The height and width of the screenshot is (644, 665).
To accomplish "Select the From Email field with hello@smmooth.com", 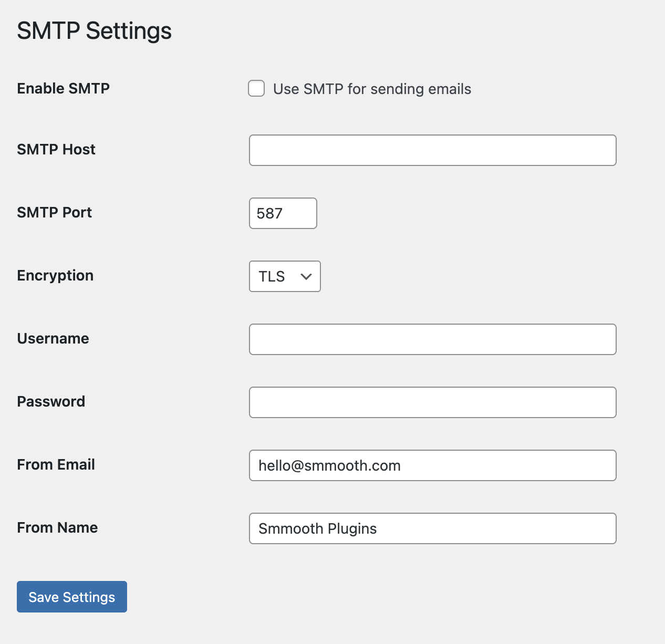I will click(x=432, y=465).
